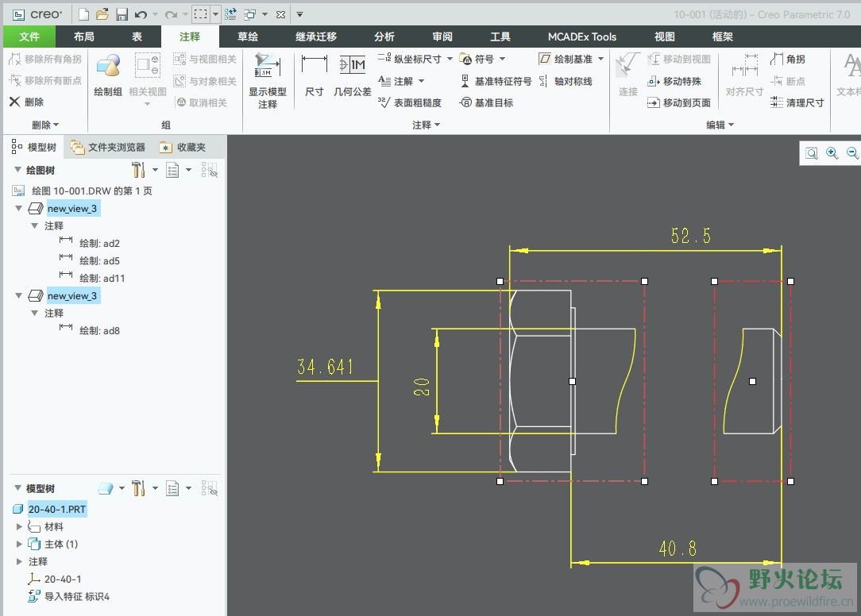The image size is (861, 616).
Task: Insert a 表面粗糙度 surface finish symbol
Action: point(410,102)
